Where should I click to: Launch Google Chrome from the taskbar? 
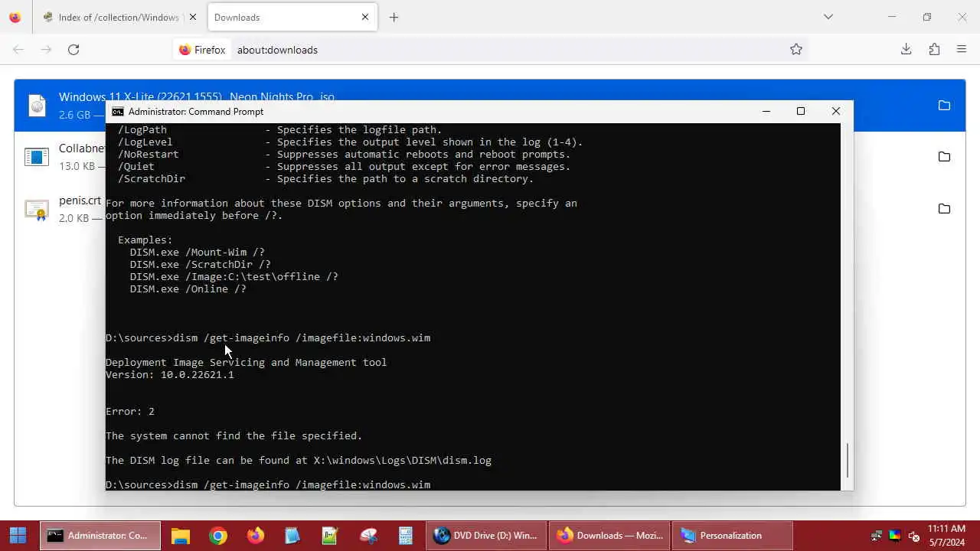[218, 536]
